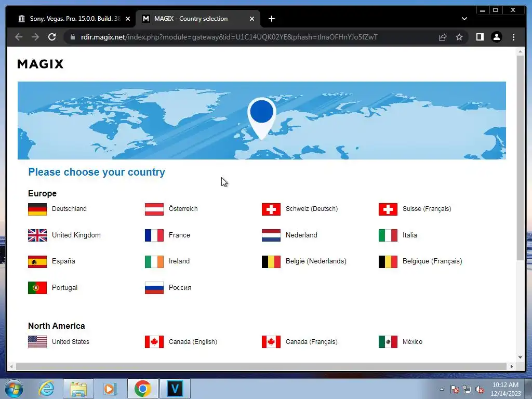The width and height of the screenshot is (532, 399).
Task: Open the Action Center flag icon
Action: tap(455, 389)
